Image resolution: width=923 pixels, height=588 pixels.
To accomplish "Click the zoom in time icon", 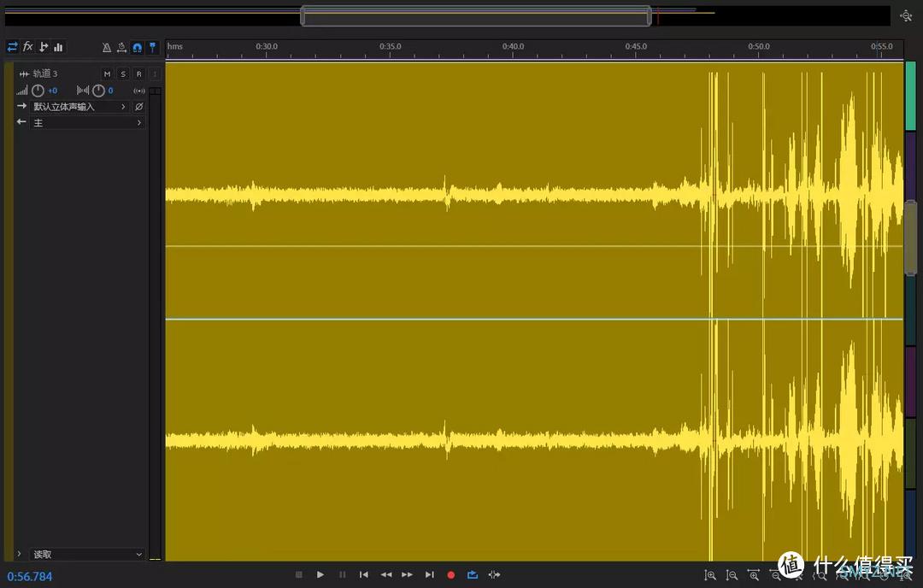I will tap(754, 575).
